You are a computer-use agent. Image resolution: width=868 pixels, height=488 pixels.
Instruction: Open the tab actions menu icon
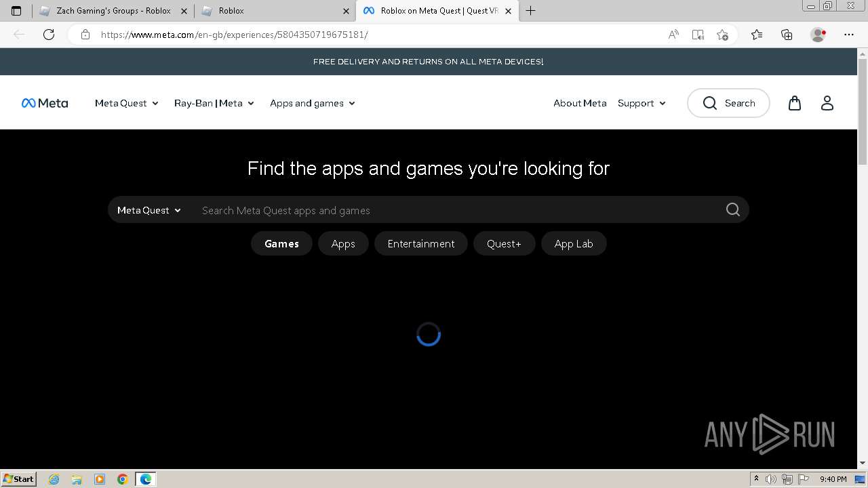pyautogui.click(x=16, y=11)
